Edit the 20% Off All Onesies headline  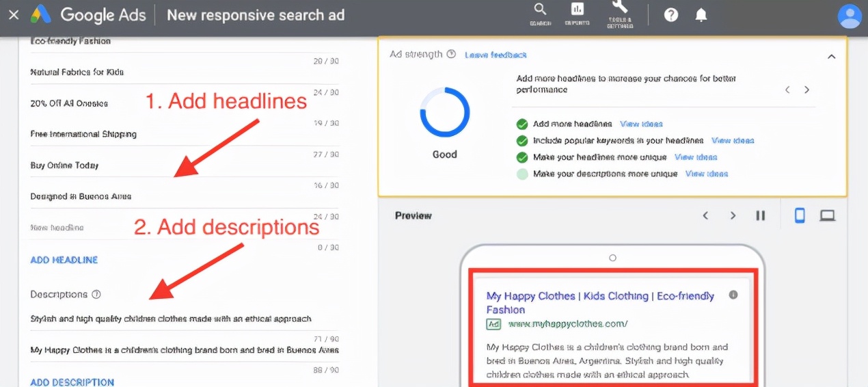point(185,103)
